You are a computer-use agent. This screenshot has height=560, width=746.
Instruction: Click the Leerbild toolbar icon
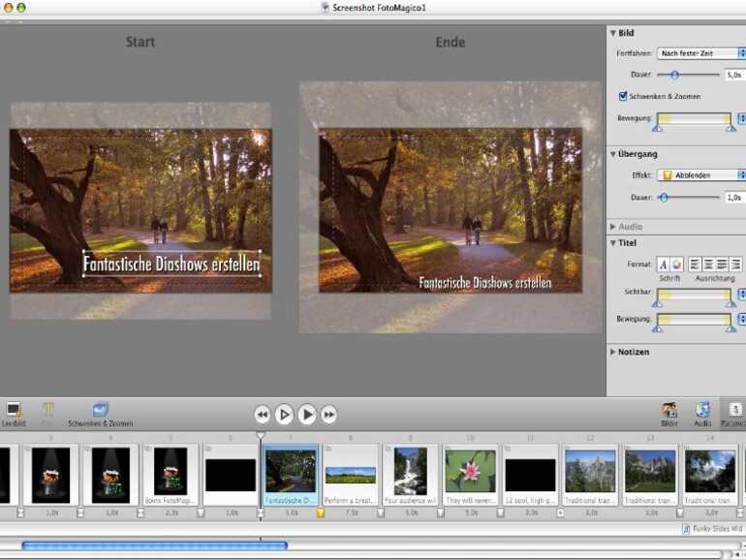(14, 411)
